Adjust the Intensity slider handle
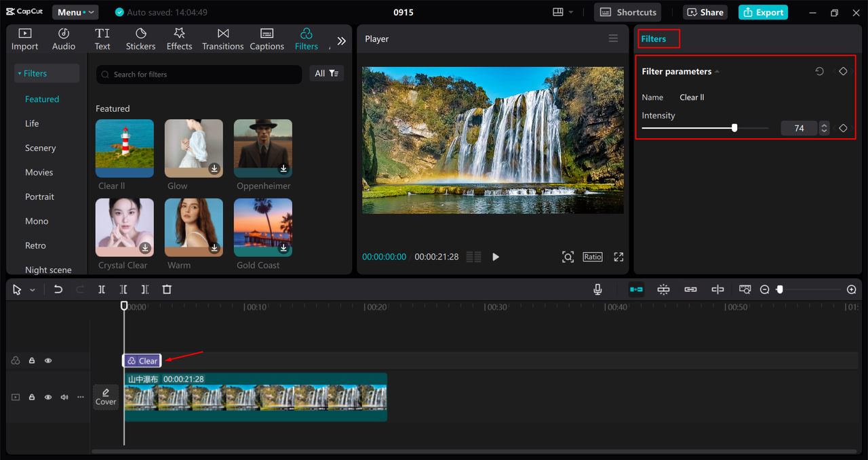868x460 pixels. [734, 127]
